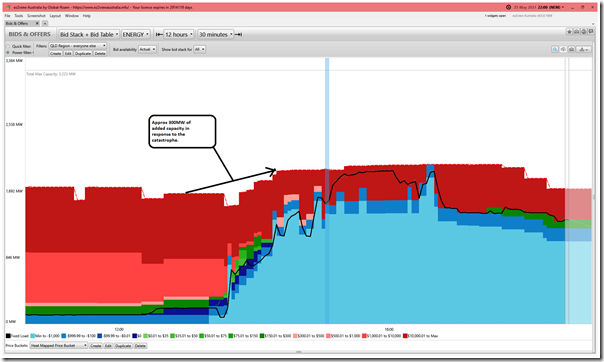Click the 12:00 time axis label
Image resolution: width=604 pixels, height=362 pixels.
click(x=119, y=330)
